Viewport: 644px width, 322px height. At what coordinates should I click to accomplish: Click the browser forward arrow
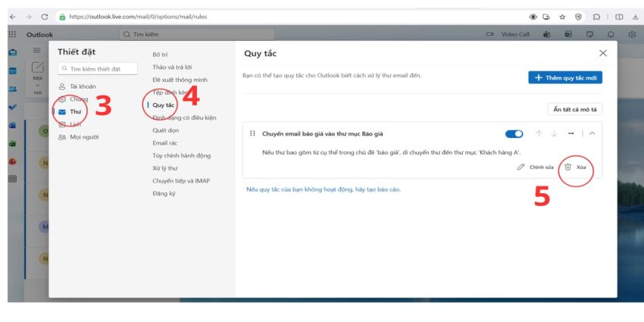pos(28,17)
